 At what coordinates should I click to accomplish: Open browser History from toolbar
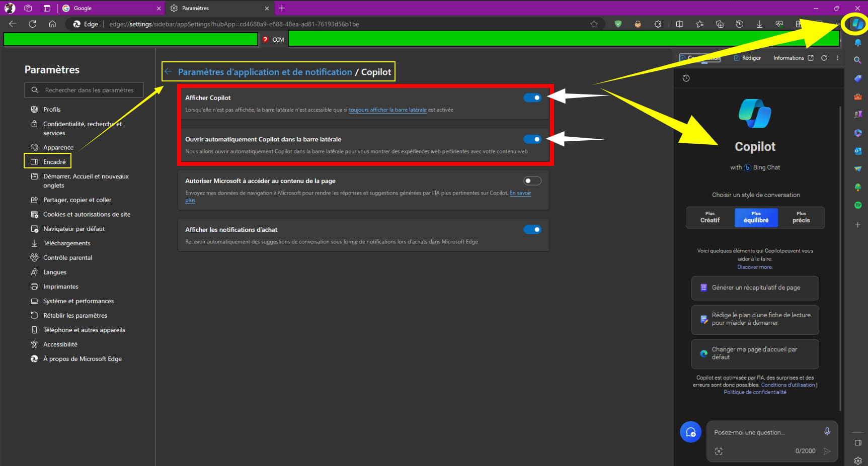pos(739,24)
